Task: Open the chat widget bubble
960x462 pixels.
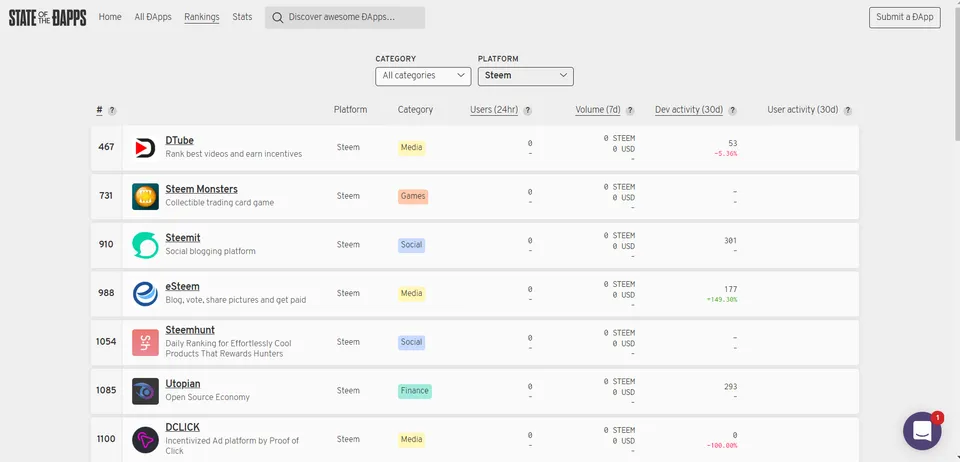Action: (x=922, y=431)
